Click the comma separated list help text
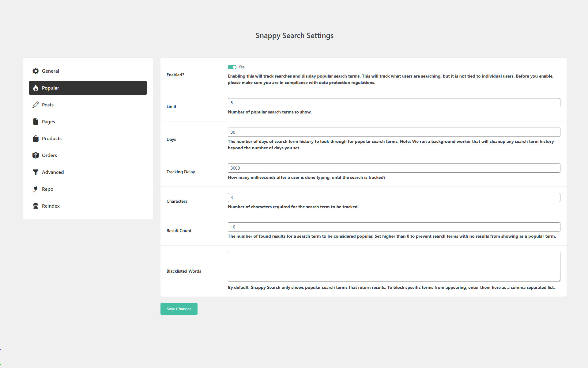 [391, 287]
